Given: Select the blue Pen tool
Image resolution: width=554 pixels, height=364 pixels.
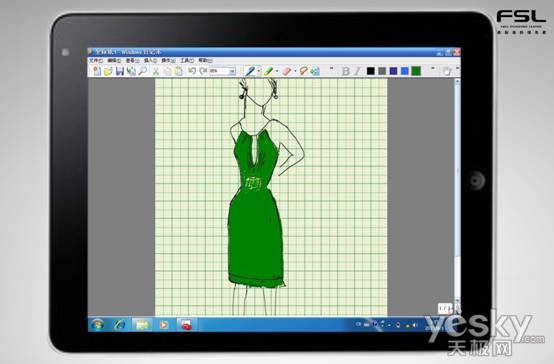Looking at the screenshot, I should pos(250,71).
